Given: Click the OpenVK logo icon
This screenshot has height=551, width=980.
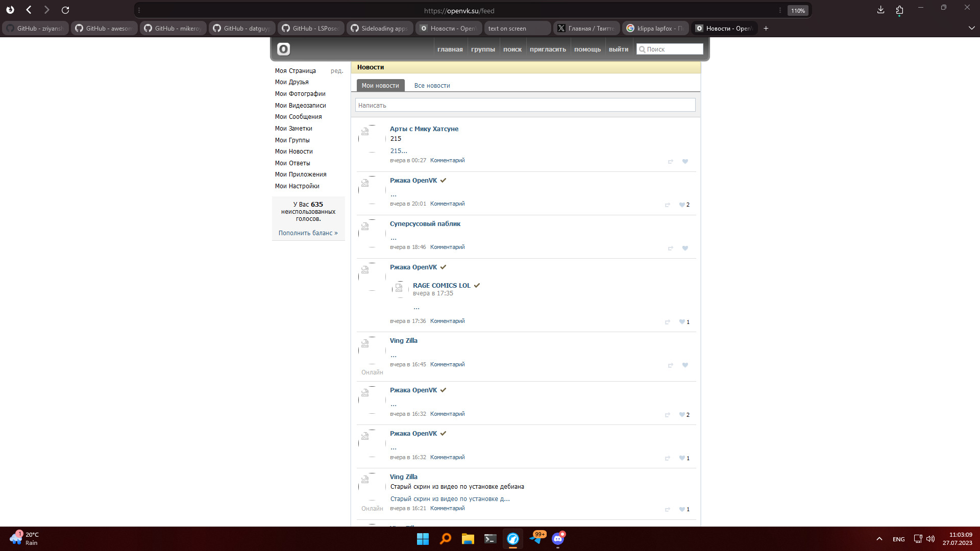Looking at the screenshot, I should (283, 49).
